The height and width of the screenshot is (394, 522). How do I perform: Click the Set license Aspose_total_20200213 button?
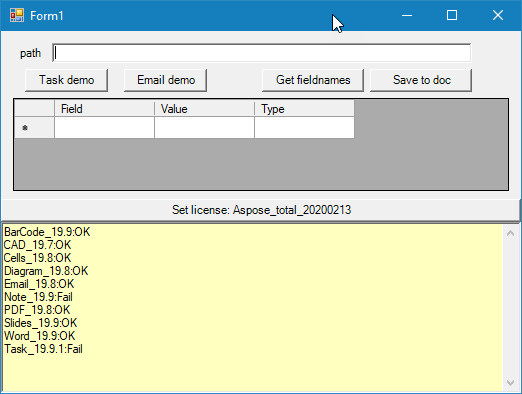[x=261, y=210]
